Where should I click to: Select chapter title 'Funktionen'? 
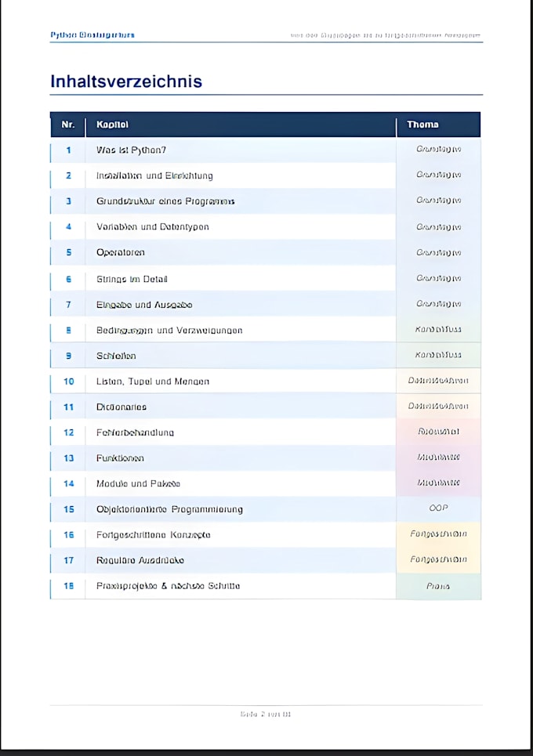click(x=120, y=458)
